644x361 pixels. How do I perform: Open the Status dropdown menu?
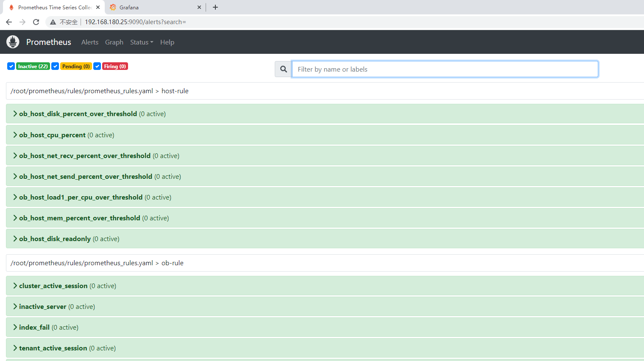coord(142,42)
